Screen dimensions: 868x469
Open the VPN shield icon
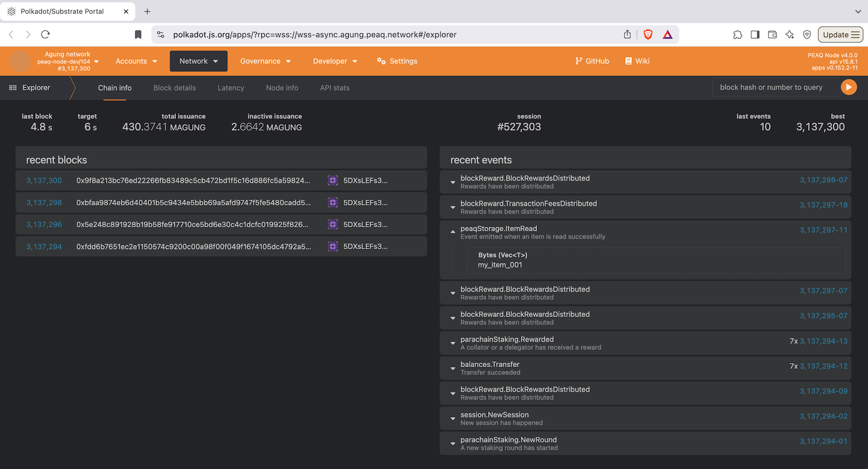pyautogui.click(x=807, y=35)
